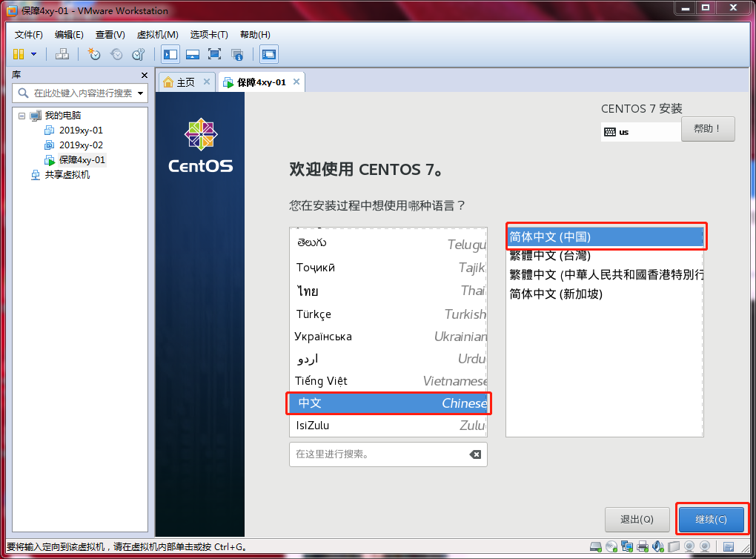The height and width of the screenshot is (559, 756).
Task: Click the 帮助！ button
Action: click(x=708, y=129)
